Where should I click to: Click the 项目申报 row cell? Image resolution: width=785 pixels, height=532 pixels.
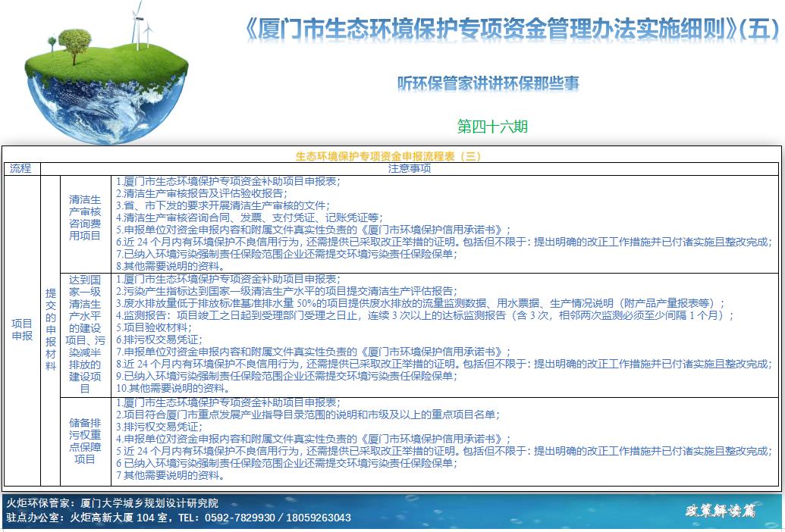pyautogui.click(x=21, y=330)
